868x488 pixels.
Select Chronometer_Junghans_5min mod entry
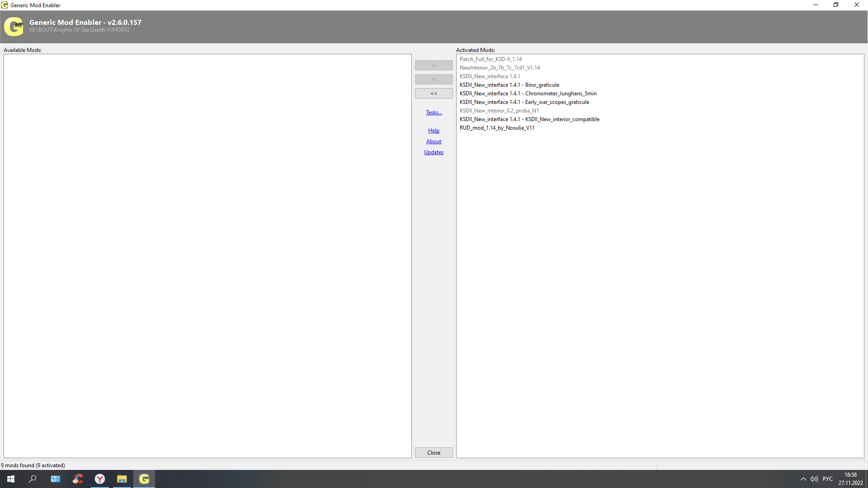(528, 94)
